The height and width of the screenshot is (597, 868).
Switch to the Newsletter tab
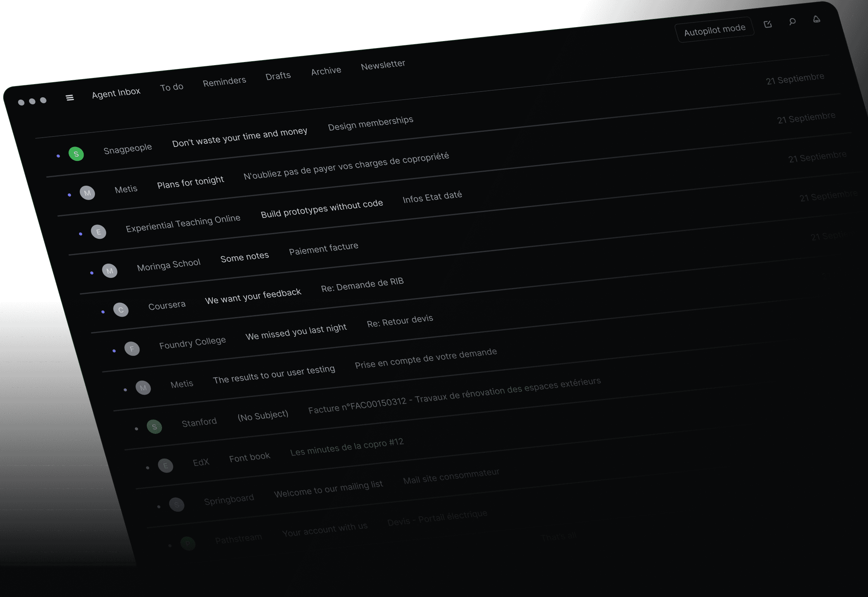(x=383, y=64)
